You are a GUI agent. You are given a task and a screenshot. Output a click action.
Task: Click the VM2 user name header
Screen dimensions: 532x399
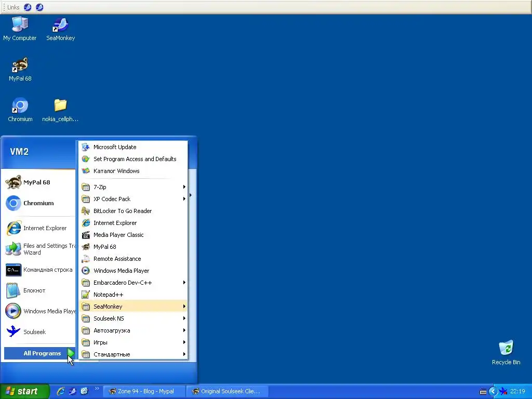pos(19,152)
